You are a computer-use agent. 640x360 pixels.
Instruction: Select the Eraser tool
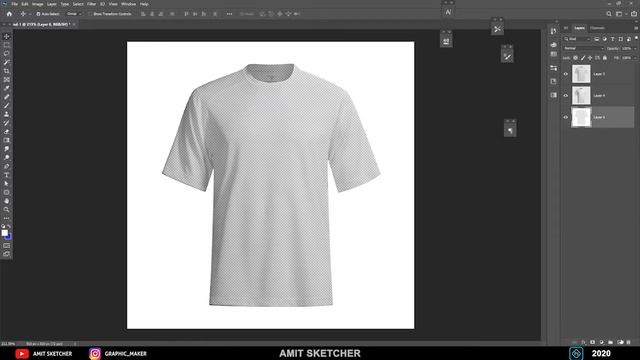point(7,131)
